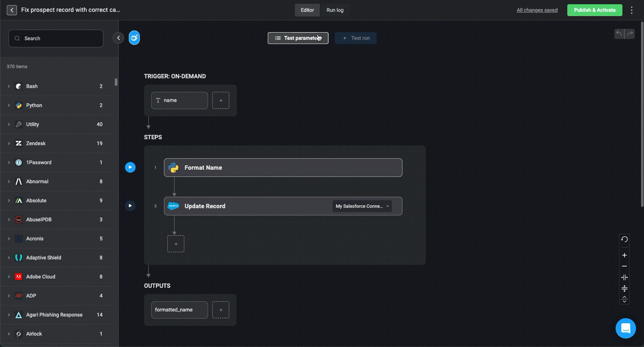Open Test parameters
Viewport: 644px width, 347px height.
[298, 38]
